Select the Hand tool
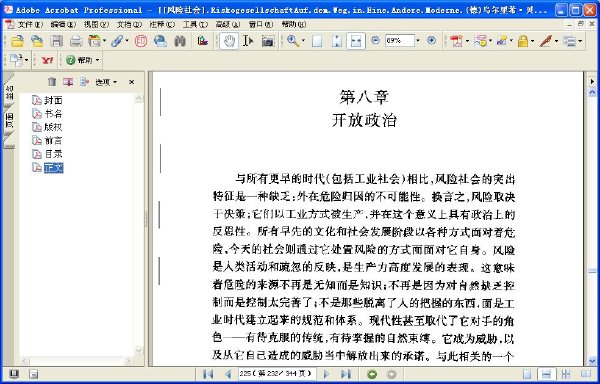 tap(229, 41)
